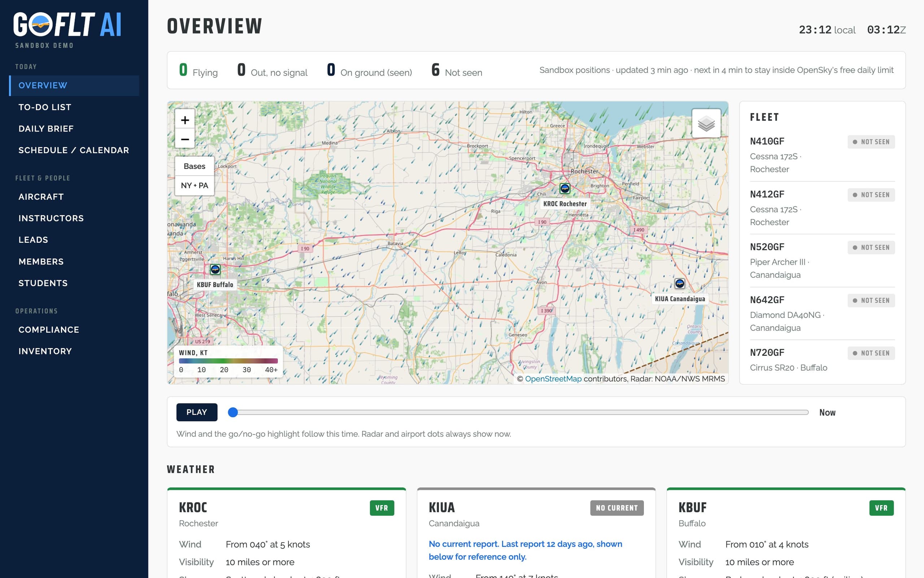
Task: Click the Flying count stat
Action: click(198, 70)
